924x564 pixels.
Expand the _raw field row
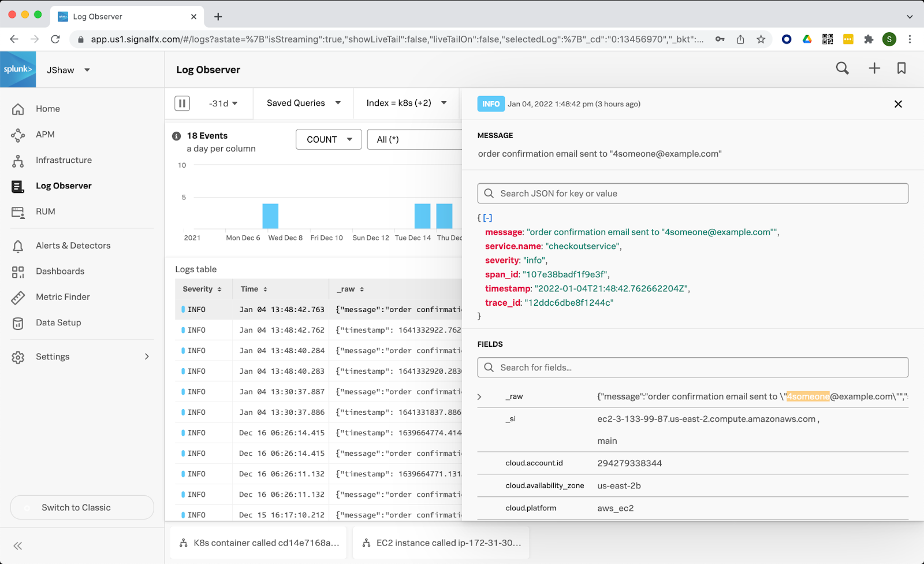click(479, 396)
